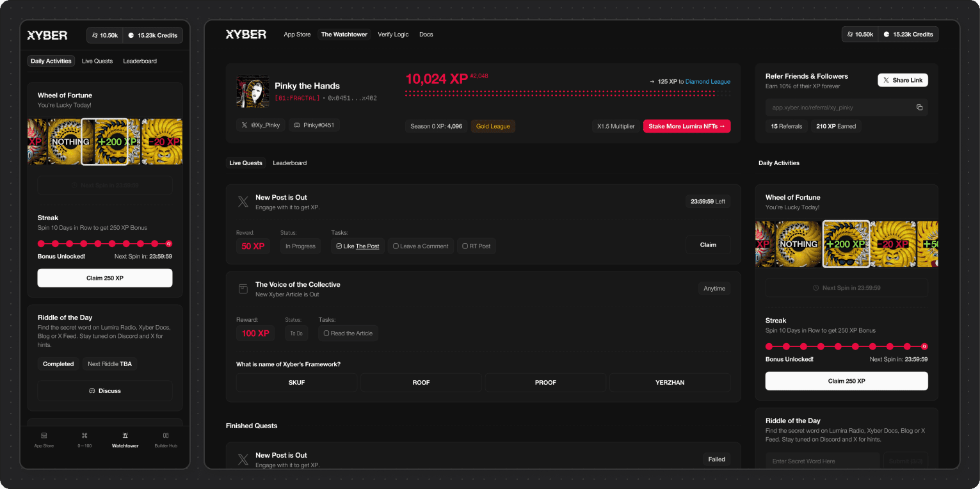Click XYBER logo in the mobile panel
The image size is (980, 489).
coord(47,35)
